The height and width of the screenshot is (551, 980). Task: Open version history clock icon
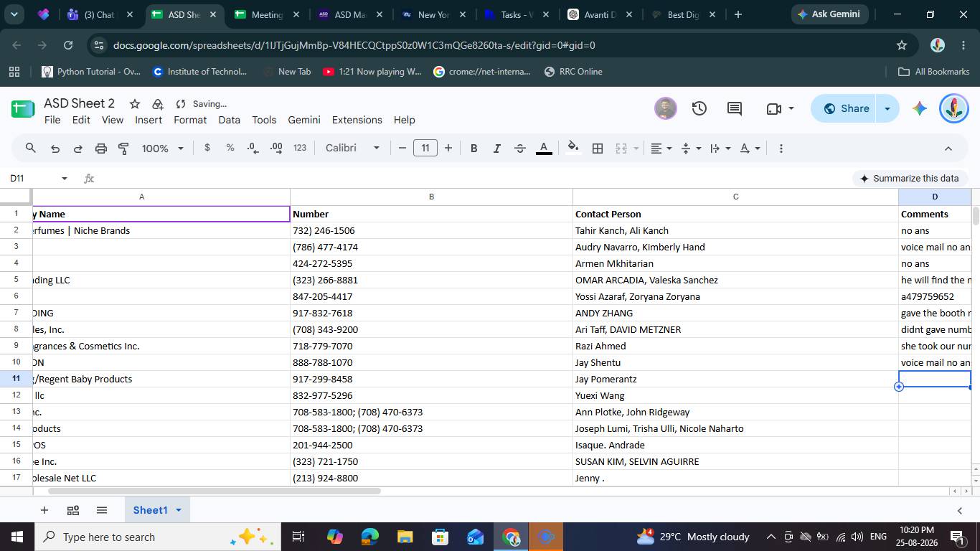[x=699, y=108]
